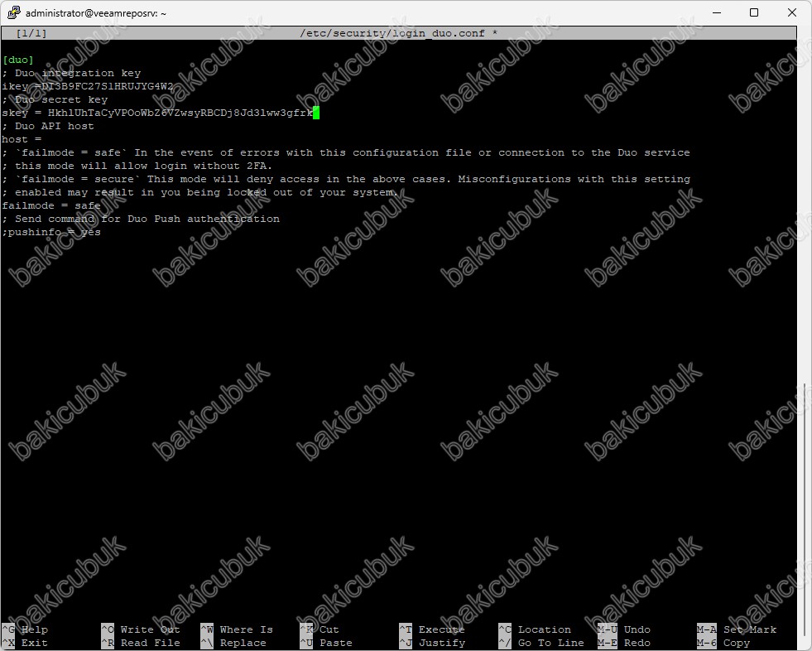Select the [duo] section header line
The height and width of the screenshot is (651, 812).
tap(17, 60)
